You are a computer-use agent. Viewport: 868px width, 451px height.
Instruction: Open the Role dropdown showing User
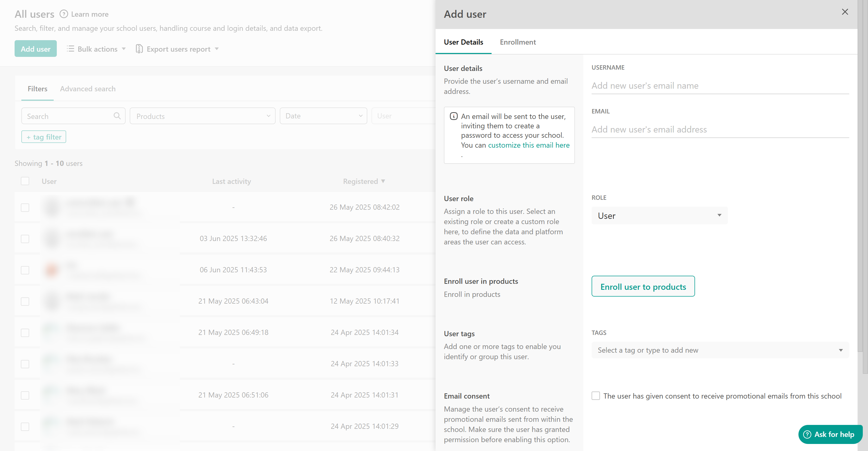659,215
